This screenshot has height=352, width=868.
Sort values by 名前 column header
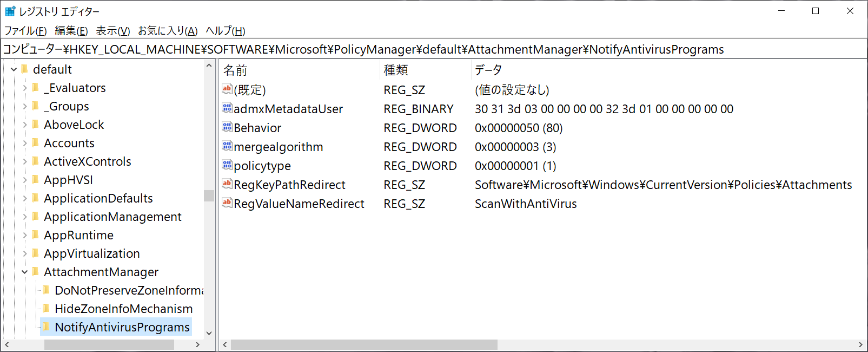[x=299, y=70]
